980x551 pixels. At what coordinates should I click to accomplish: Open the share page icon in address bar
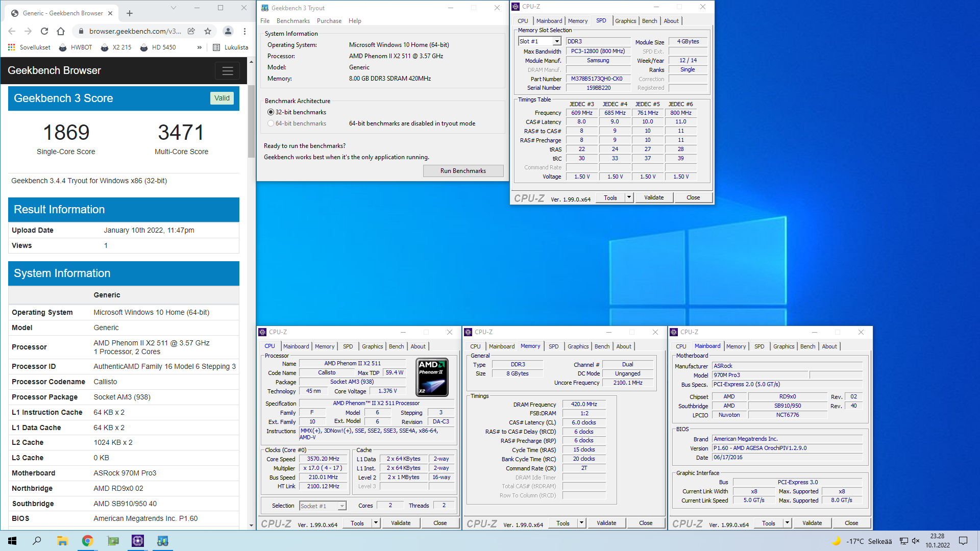click(191, 31)
